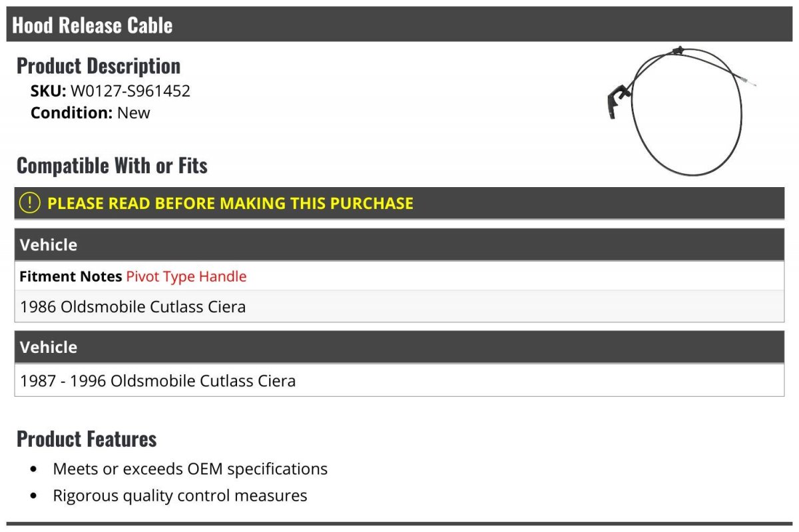Select the SKU W0127-S961452 text
Screen dimensions: 799x532
point(111,91)
